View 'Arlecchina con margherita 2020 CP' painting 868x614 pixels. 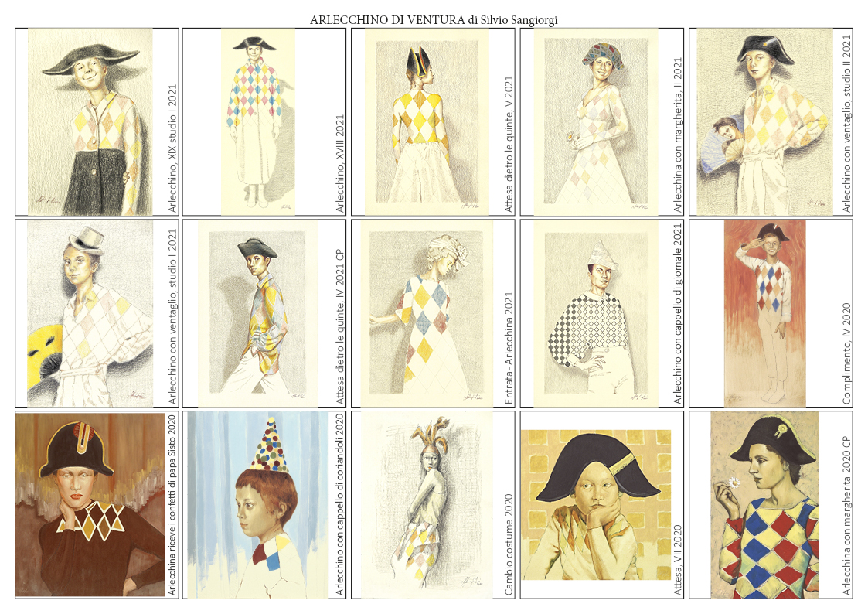(x=764, y=504)
